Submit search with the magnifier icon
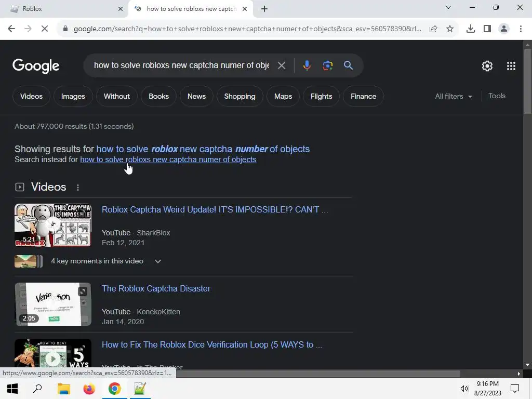 click(348, 65)
